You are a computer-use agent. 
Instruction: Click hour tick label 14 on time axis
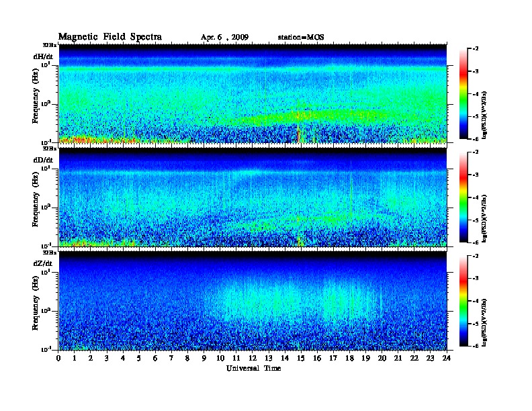pos(285,358)
